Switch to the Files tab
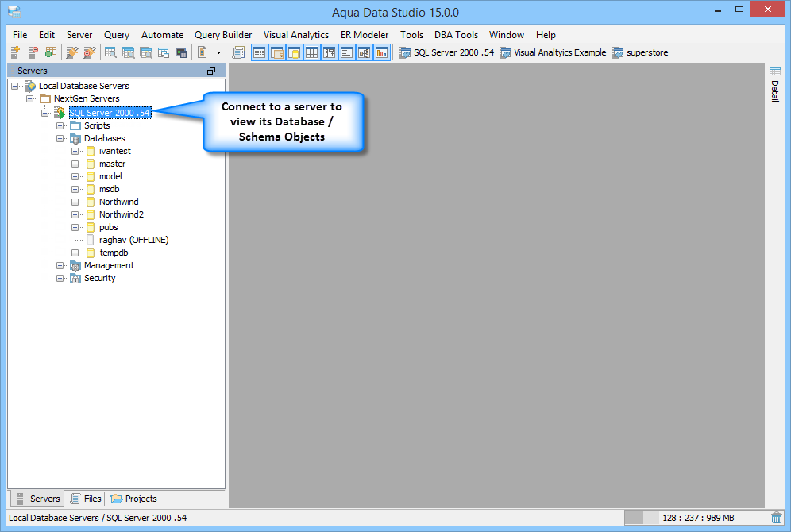 86,499
